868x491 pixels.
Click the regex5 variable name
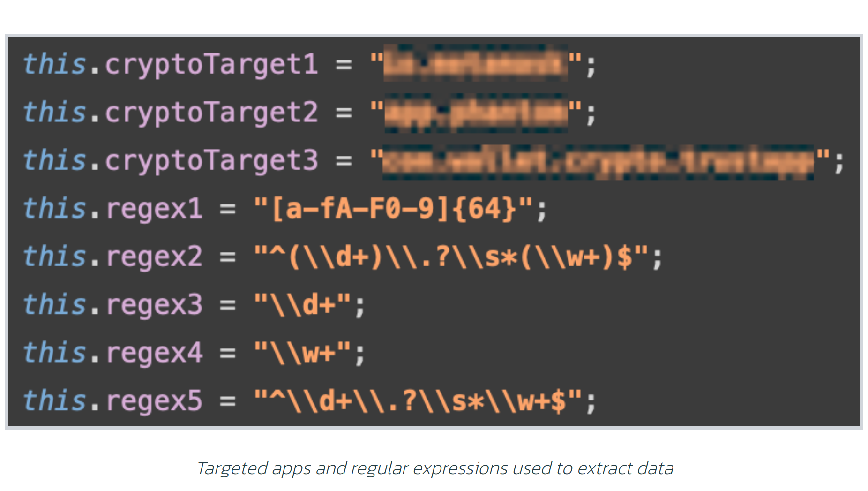pyautogui.click(x=155, y=401)
